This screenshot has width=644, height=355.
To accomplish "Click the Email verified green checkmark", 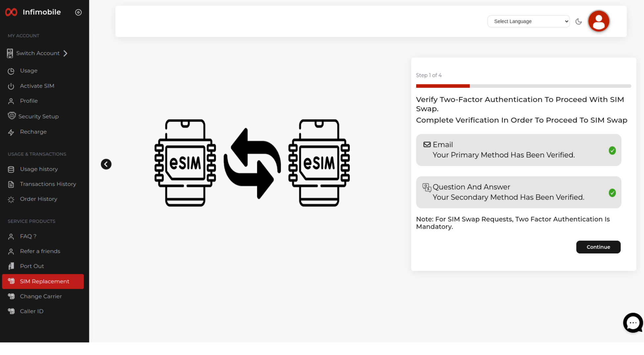I will pyautogui.click(x=612, y=151).
